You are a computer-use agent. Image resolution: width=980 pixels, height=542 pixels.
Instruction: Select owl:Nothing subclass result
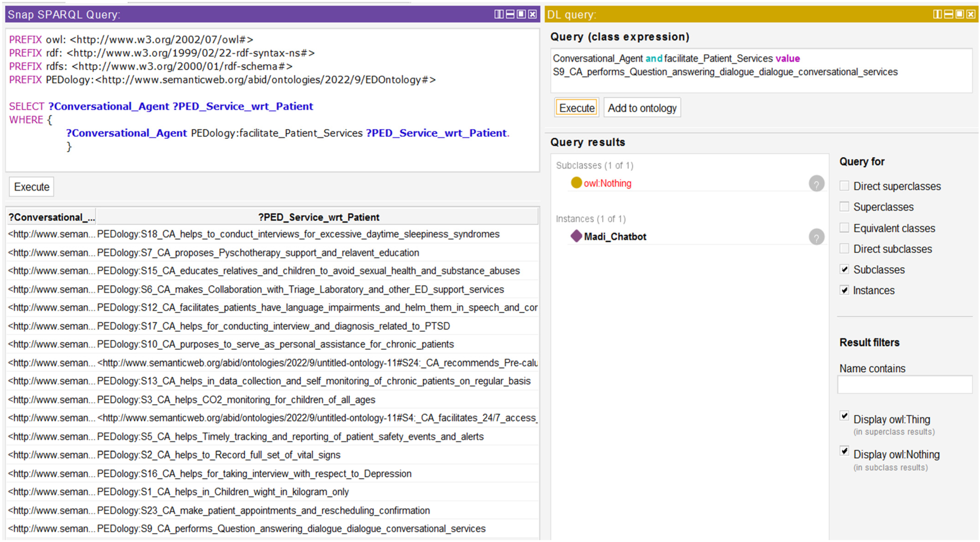(x=607, y=183)
